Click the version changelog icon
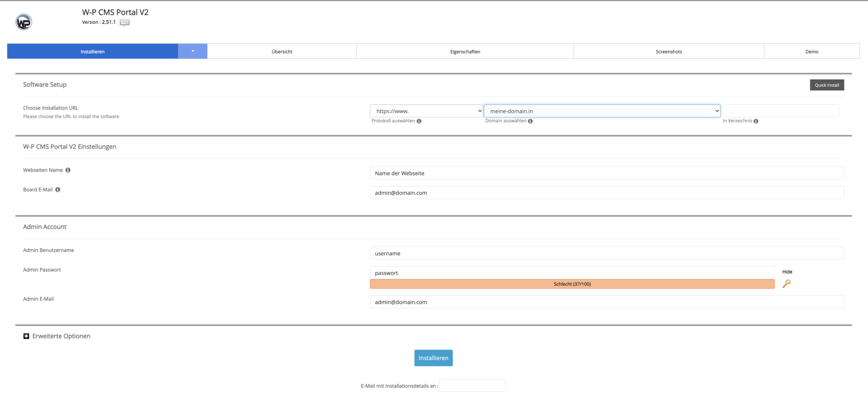868x408 pixels. [x=125, y=22]
